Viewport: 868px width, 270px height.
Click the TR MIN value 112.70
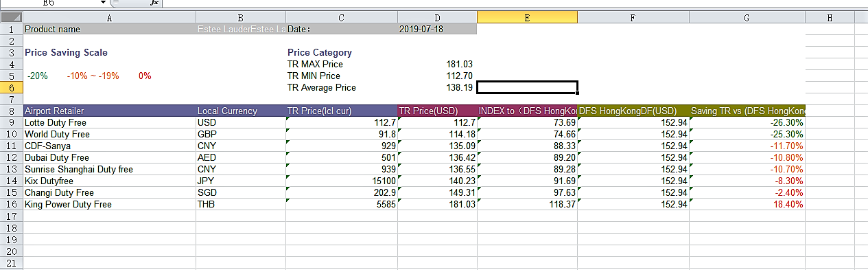[437, 76]
